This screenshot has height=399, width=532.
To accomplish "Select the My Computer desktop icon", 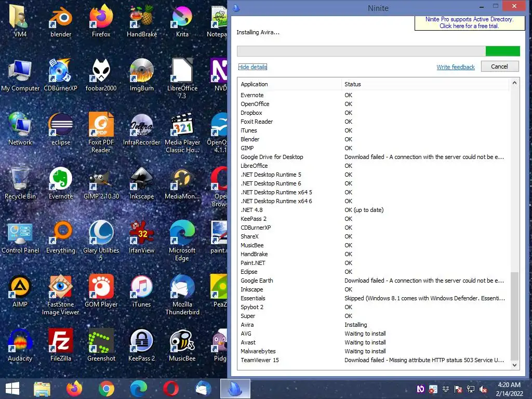I will tap(20, 75).
